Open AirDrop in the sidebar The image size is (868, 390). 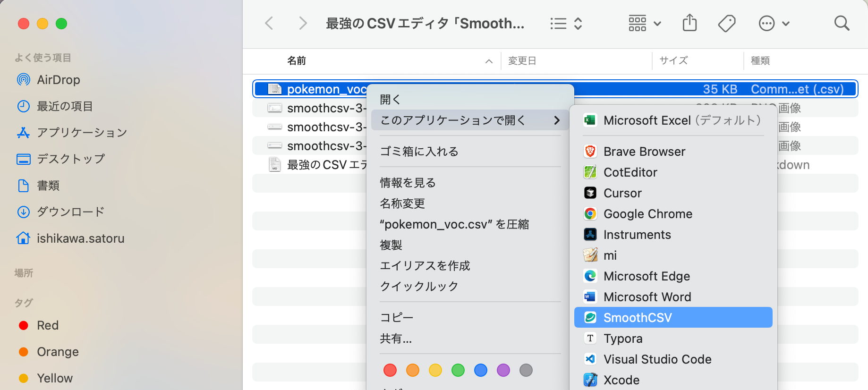48,80
